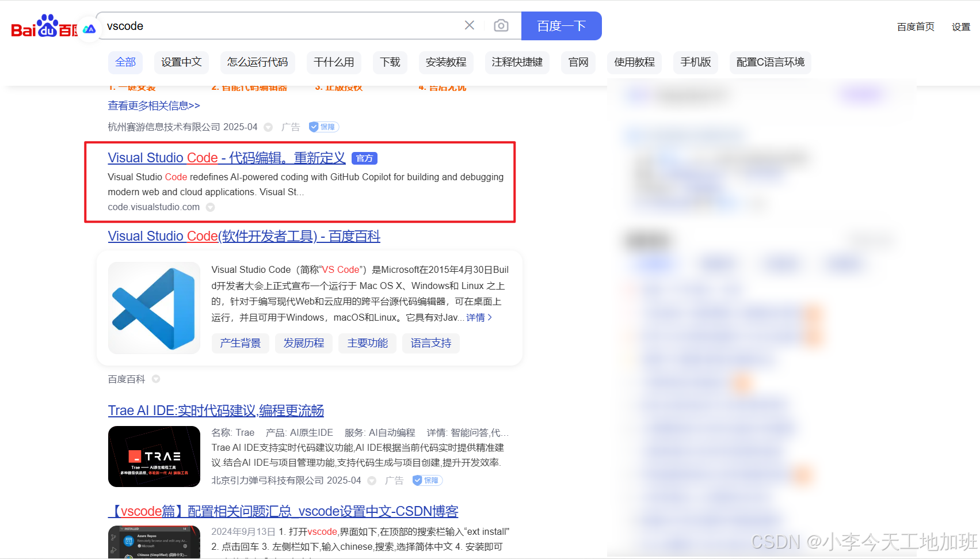
Task: Click the Baidu logo
Action: pyautogui.click(x=44, y=26)
